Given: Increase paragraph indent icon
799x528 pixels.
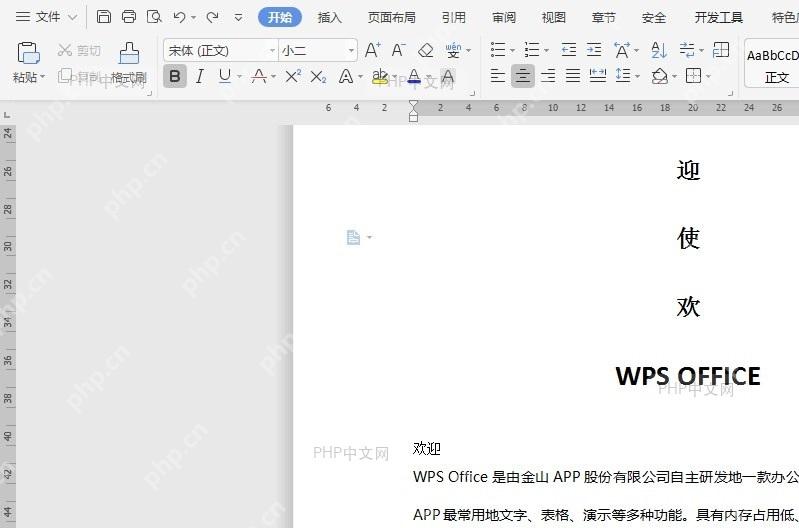Looking at the screenshot, I should point(594,50).
